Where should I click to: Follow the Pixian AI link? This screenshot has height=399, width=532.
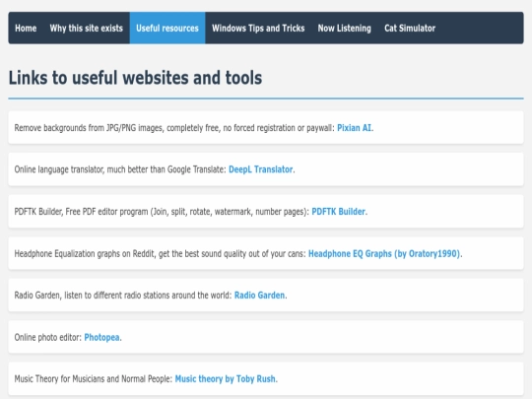coord(355,128)
